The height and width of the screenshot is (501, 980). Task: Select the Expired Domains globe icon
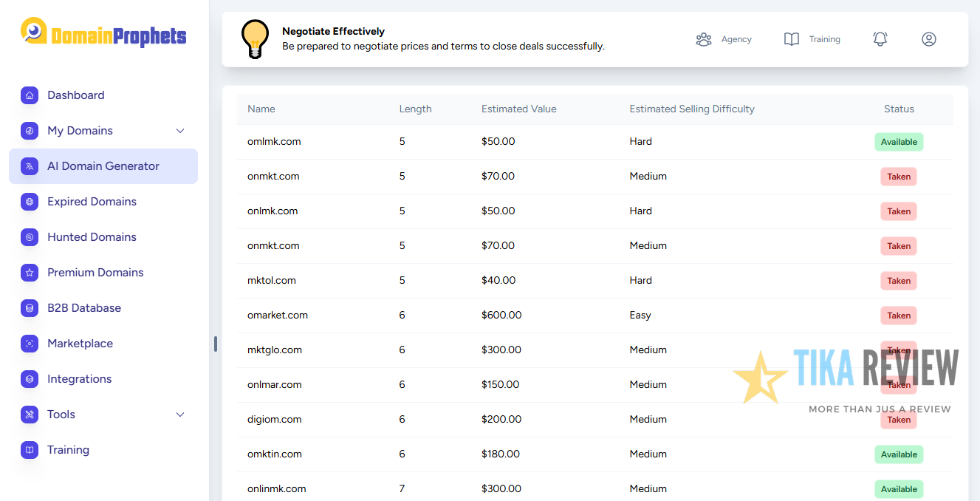tap(29, 202)
